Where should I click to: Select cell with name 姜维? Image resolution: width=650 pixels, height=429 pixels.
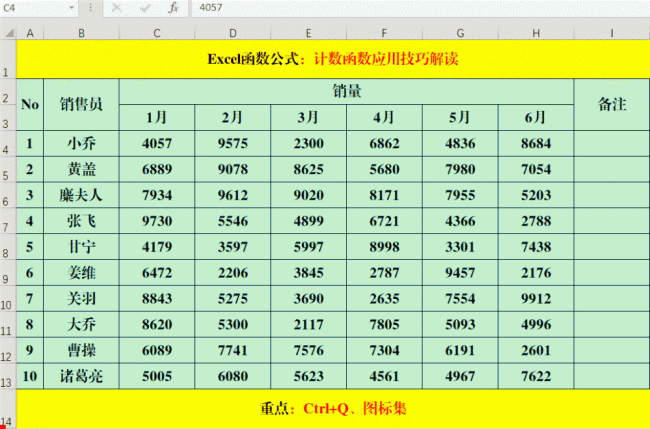pyautogui.click(x=81, y=273)
